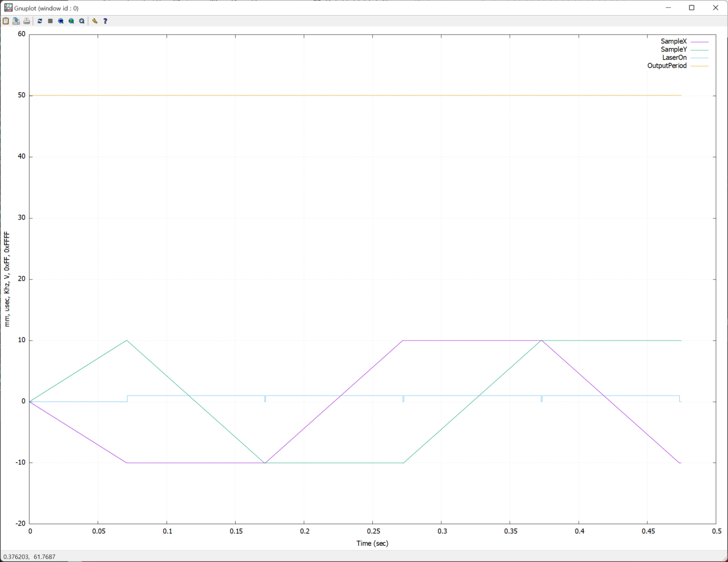Click the export plot to file icon
The height and width of the screenshot is (562, 728).
(16, 21)
